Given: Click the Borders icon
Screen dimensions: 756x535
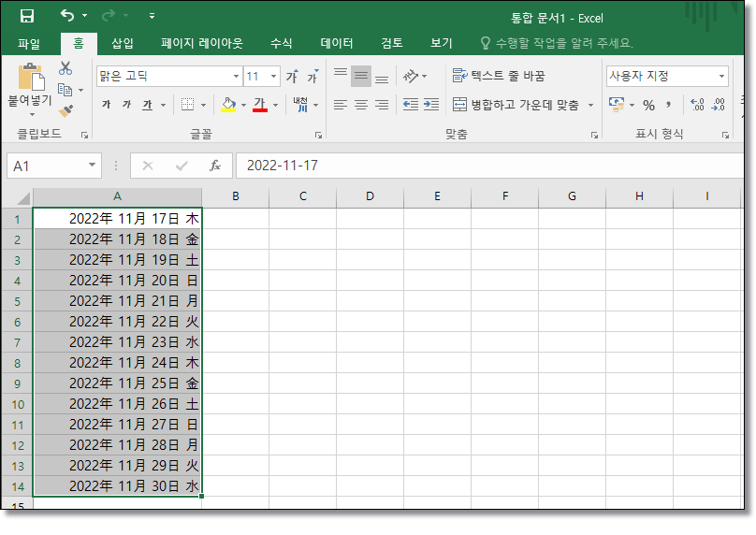Looking at the screenshot, I should (187, 104).
